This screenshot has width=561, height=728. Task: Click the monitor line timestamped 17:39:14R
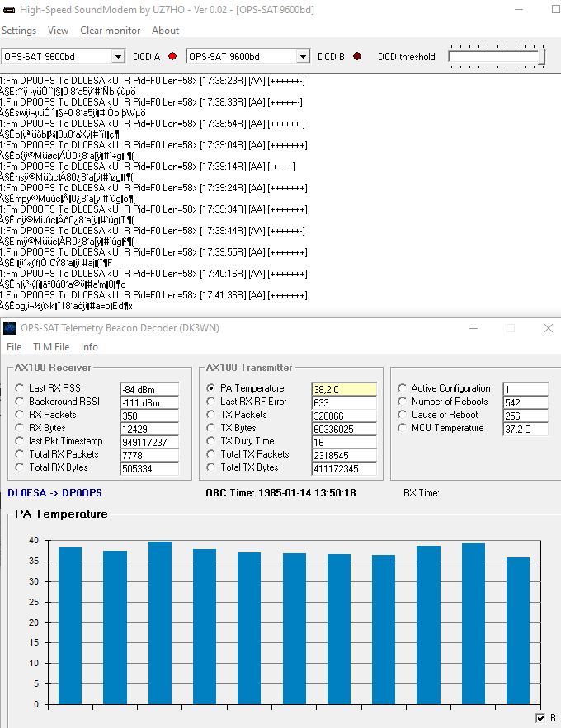(147, 167)
